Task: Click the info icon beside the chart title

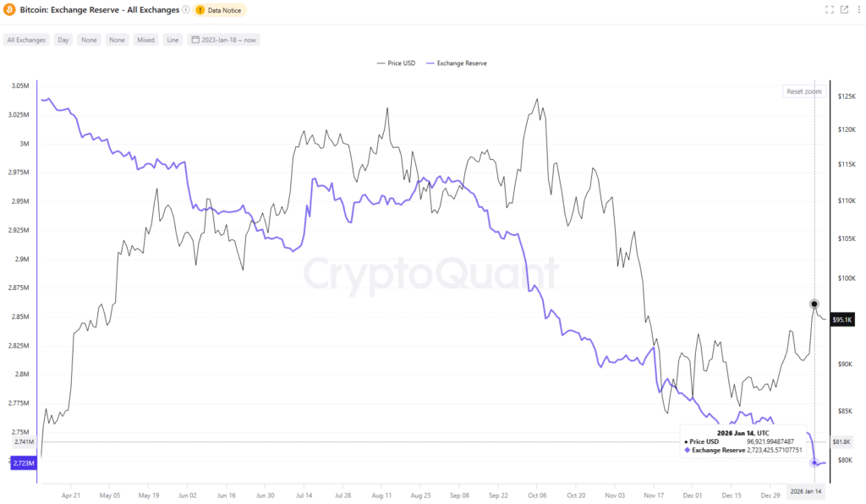Action: click(186, 10)
